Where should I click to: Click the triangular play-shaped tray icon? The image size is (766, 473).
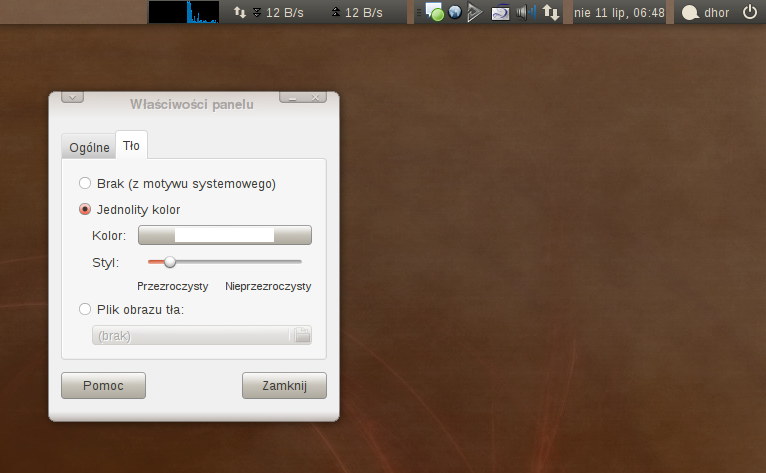[475, 12]
